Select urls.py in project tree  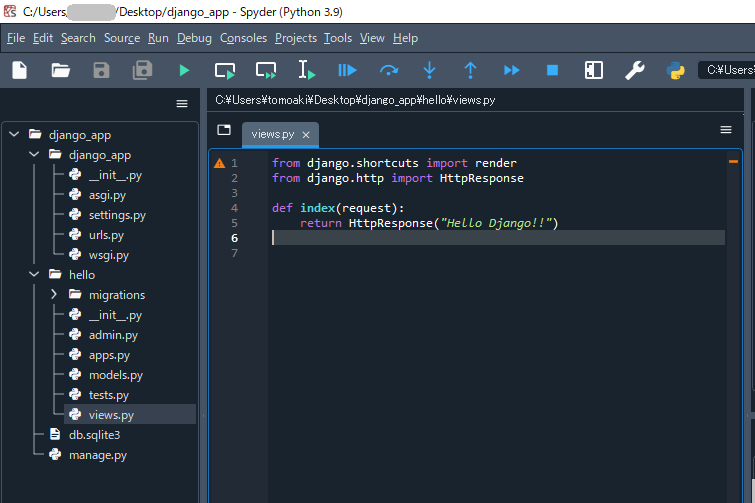106,235
